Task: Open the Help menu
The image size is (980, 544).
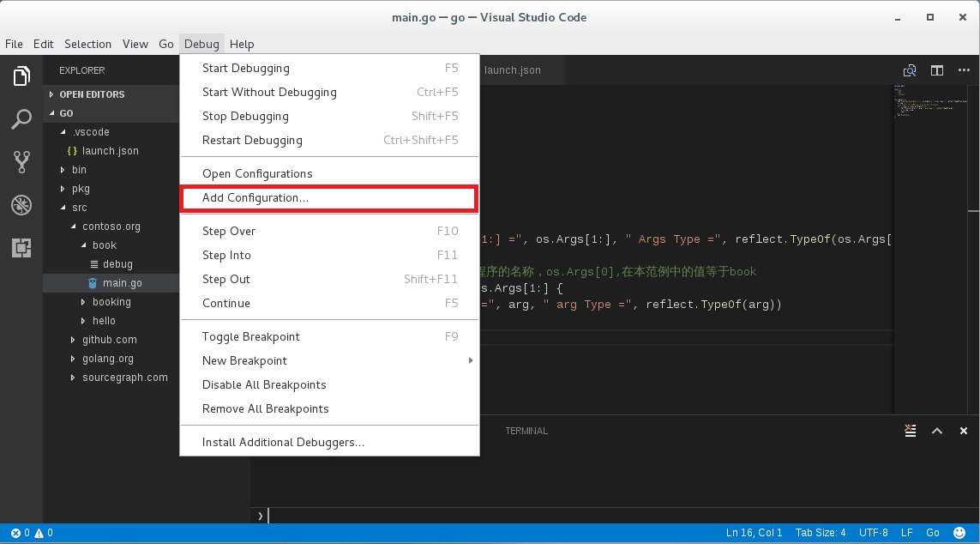Action: [241, 44]
